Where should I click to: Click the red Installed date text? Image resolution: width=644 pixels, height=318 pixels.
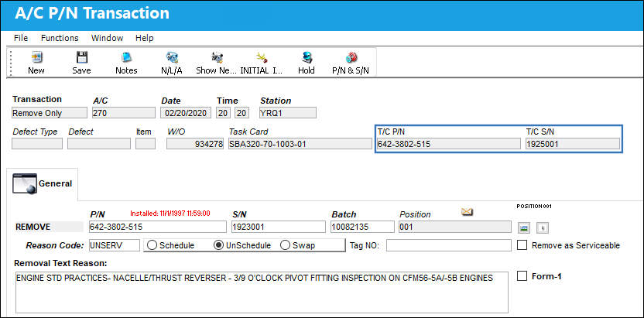point(170,214)
